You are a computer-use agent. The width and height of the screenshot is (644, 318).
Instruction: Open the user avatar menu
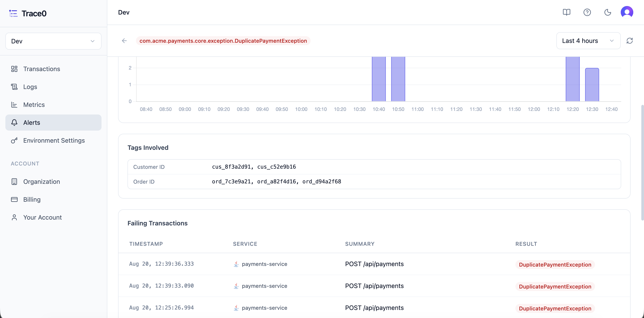[x=627, y=12]
